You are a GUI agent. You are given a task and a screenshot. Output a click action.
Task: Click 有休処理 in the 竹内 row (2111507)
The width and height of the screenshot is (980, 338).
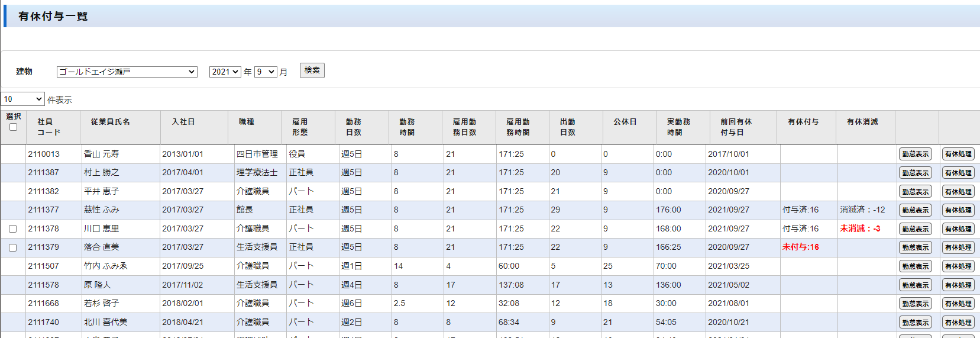coord(958,266)
